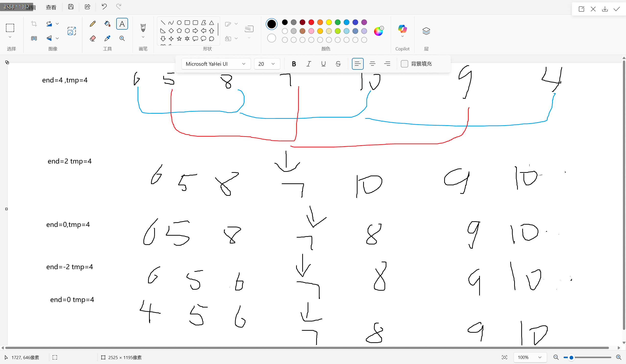Expand the Flip options chevron
The width and height of the screenshot is (626, 364).
point(57,38)
